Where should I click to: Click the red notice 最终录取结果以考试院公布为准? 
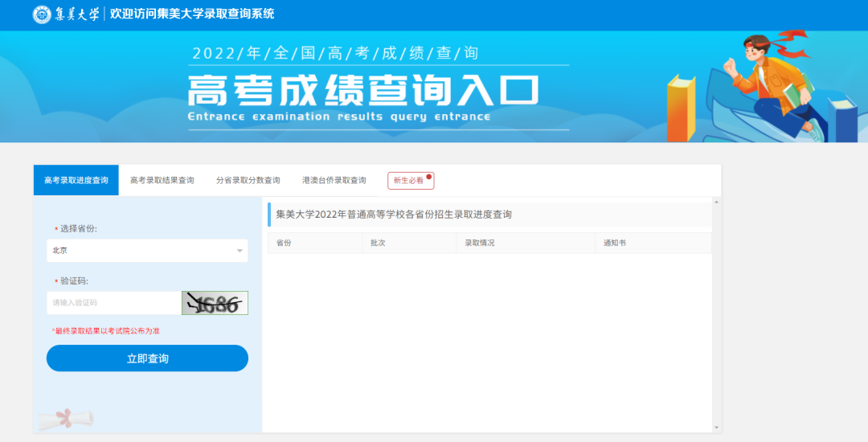(x=106, y=331)
